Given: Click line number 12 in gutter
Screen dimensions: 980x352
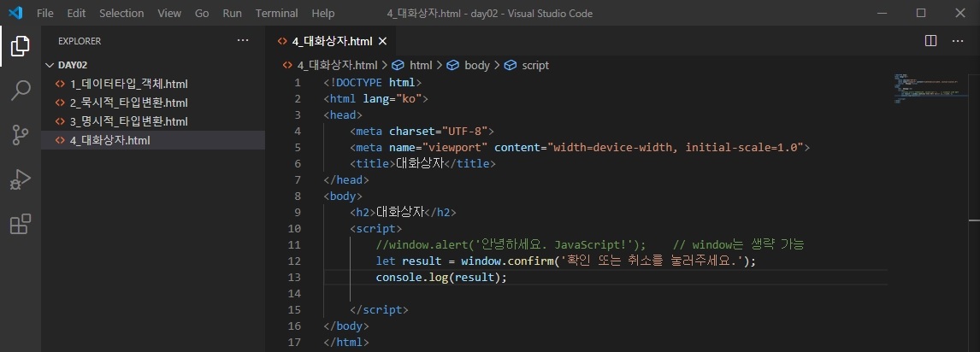Looking at the screenshot, I should point(295,261).
